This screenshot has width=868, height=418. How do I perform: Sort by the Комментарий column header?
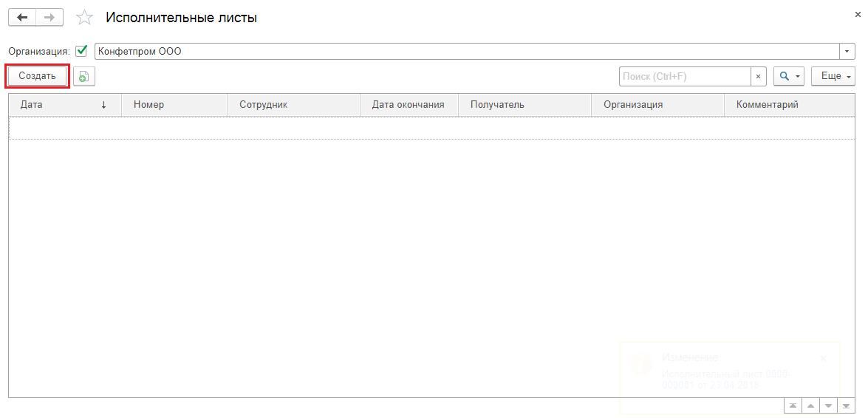coord(790,105)
